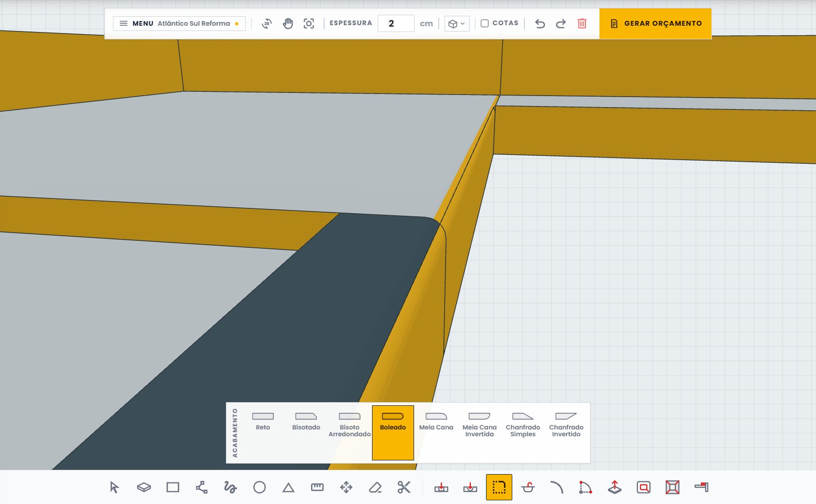Enable the Cotas checkbox
This screenshot has height=504, width=816.
(484, 23)
